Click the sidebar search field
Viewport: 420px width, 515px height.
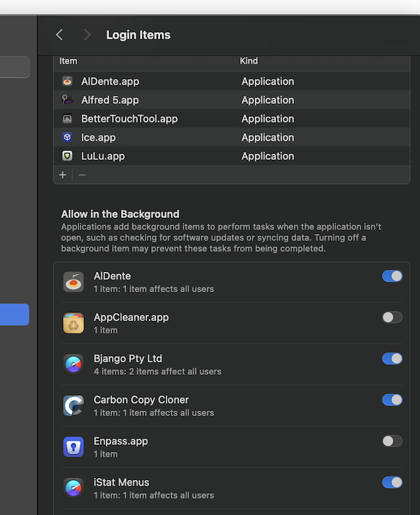click(x=15, y=67)
